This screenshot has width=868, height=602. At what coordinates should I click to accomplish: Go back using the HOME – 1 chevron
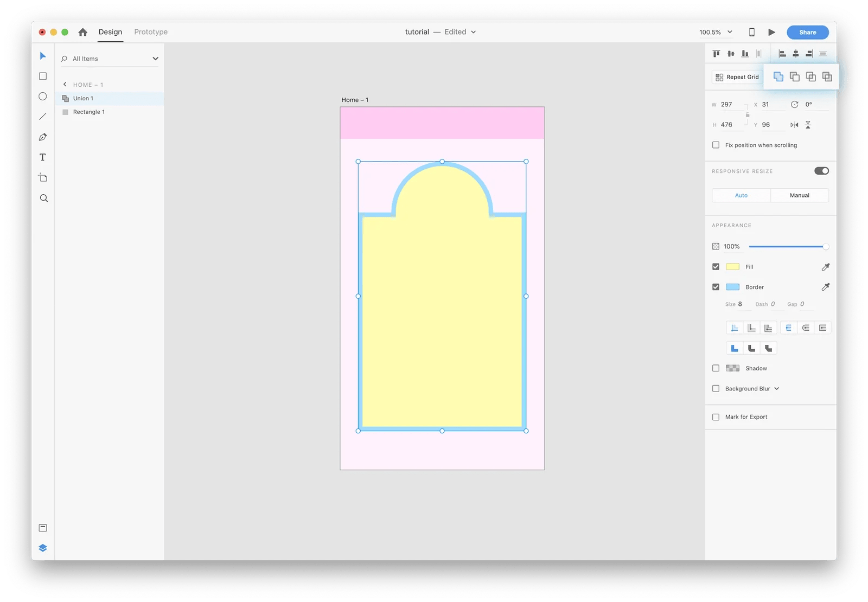tap(65, 85)
